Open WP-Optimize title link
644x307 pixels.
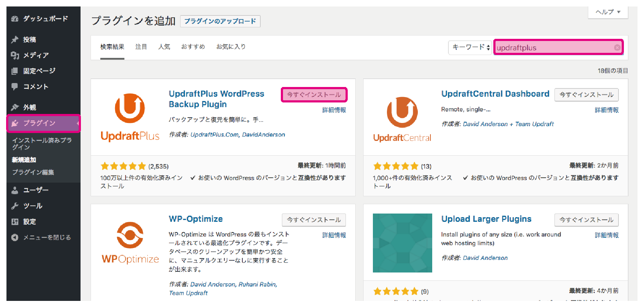coord(196,219)
